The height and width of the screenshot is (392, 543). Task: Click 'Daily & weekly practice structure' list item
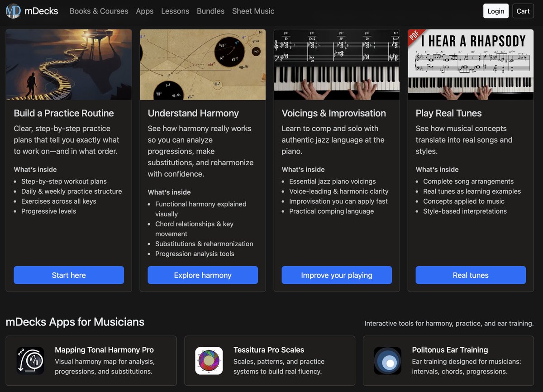pos(71,191)
